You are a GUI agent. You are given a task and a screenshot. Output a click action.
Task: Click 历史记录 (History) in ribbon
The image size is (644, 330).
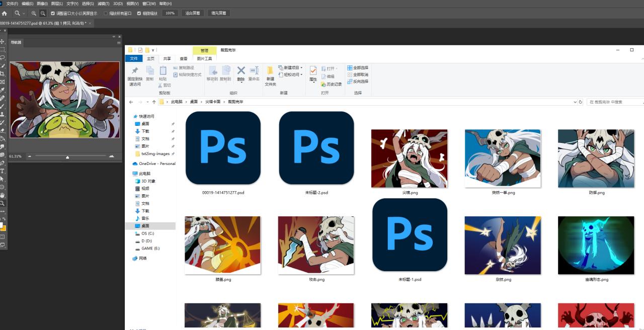click(x=331, y=84)
